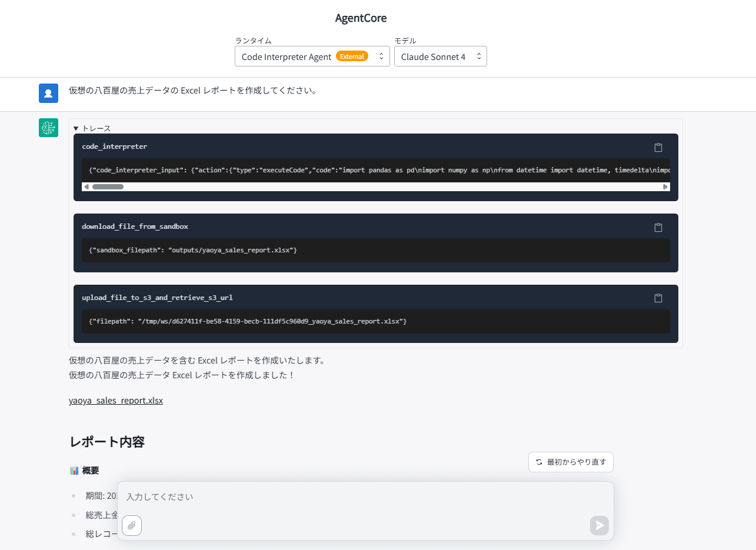Click the green assistant bot icon
This screenshot has width=756, height=550.
(x=48, y=127)
